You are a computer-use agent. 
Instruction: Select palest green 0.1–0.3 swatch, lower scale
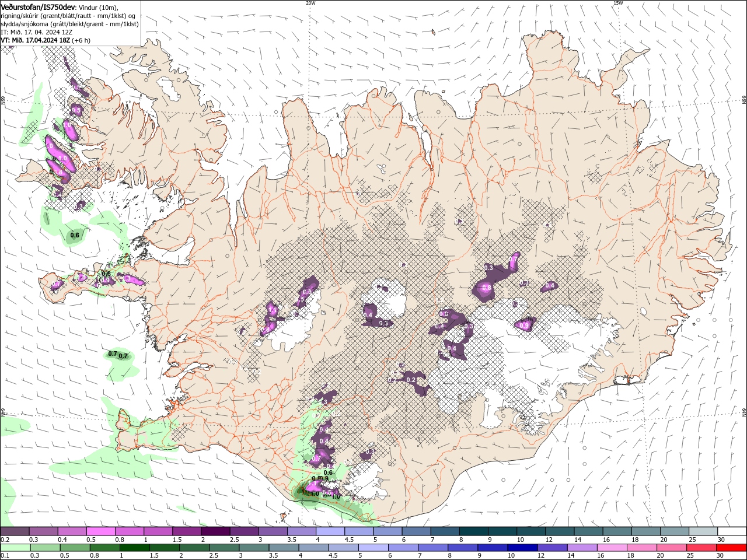tap(15, 548)
